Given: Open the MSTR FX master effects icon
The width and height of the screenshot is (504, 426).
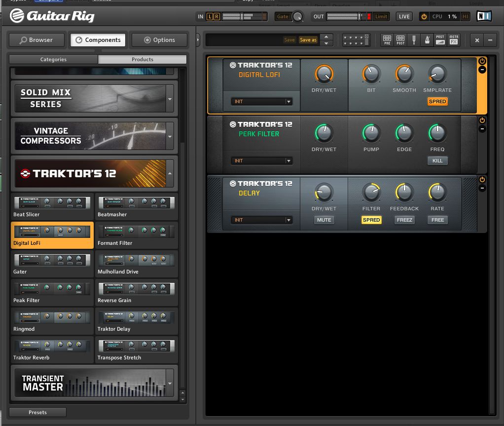Looking at the screenshot, I should click(454, 40).
